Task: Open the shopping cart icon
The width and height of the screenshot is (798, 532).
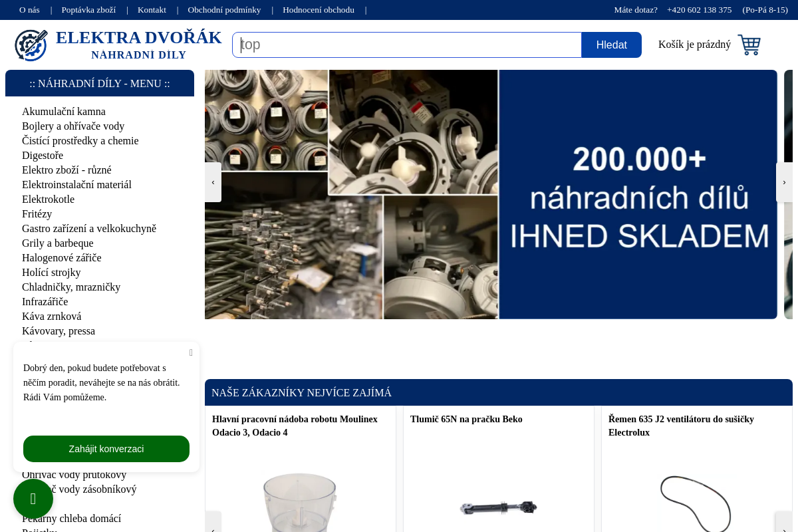Action: 749,45
